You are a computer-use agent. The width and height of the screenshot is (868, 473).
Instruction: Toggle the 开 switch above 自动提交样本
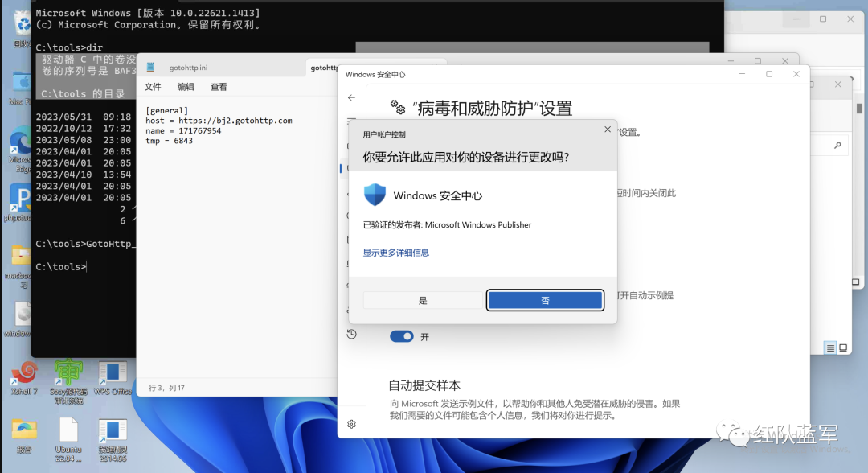tap(402, 336)
